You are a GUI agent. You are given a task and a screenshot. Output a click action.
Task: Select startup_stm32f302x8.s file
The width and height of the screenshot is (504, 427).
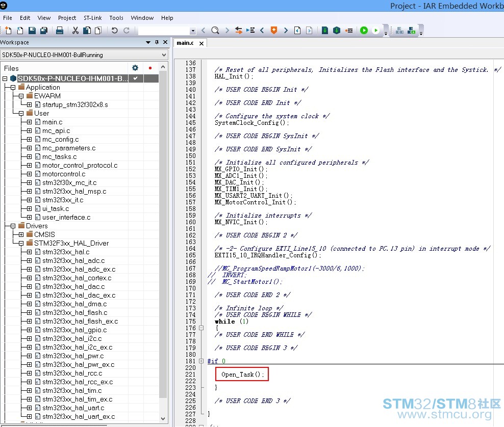[x=75, y=104]
